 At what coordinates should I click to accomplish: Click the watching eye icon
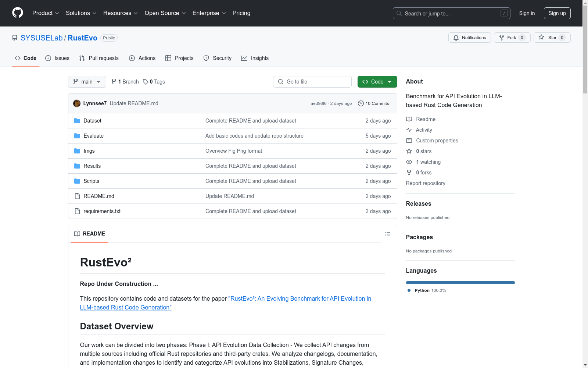pos(409,162)
